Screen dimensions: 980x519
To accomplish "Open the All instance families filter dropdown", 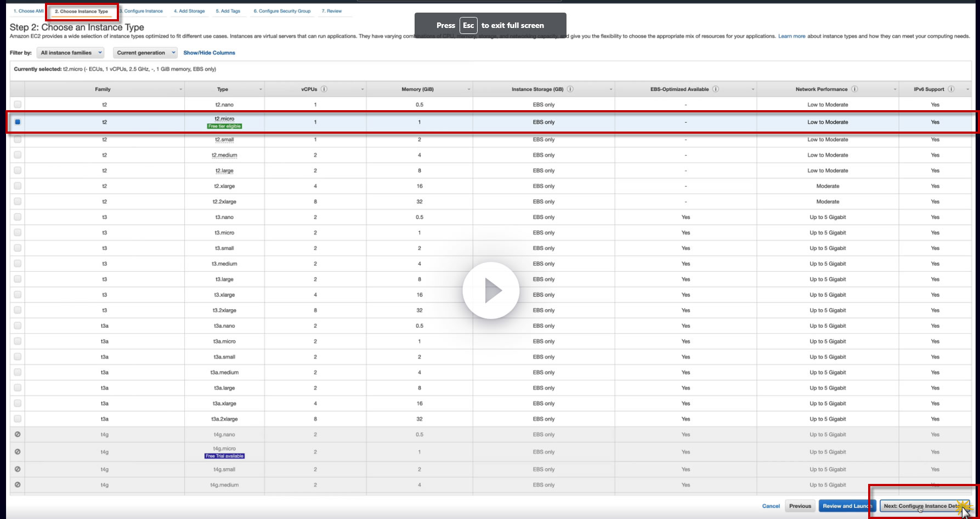I will point(70,53).
